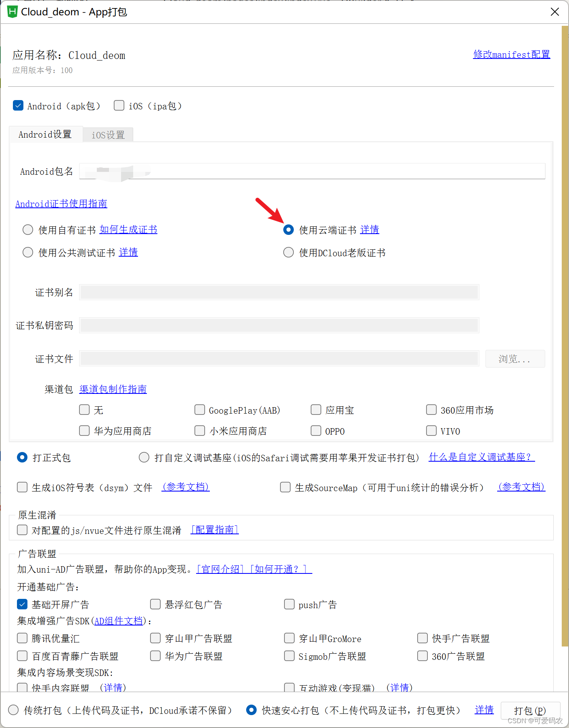Open the 渠道包制作指南 link
Screen dimensions: 569x728
pyautogui.click(x=113, y=389)
